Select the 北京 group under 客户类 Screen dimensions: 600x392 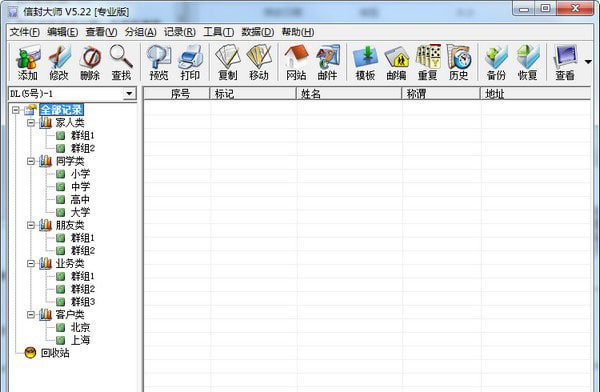click(80, 327)
